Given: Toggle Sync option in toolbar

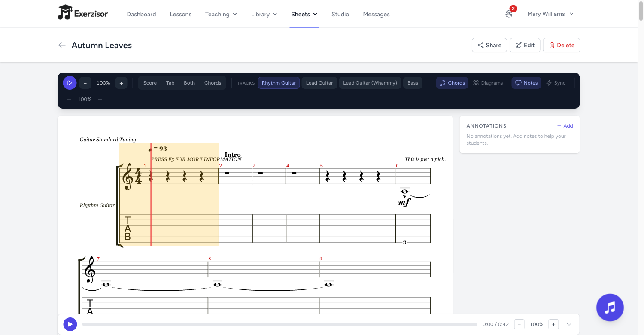Looking at the screenshot, I should (x=556, y=83).
